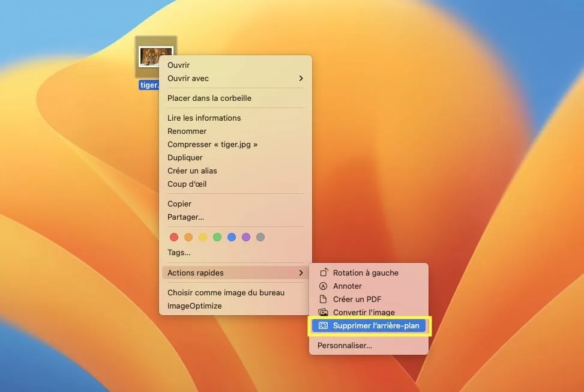Apply the blue tag swatch
The image size is (584, 392).
tap(231, 237)
